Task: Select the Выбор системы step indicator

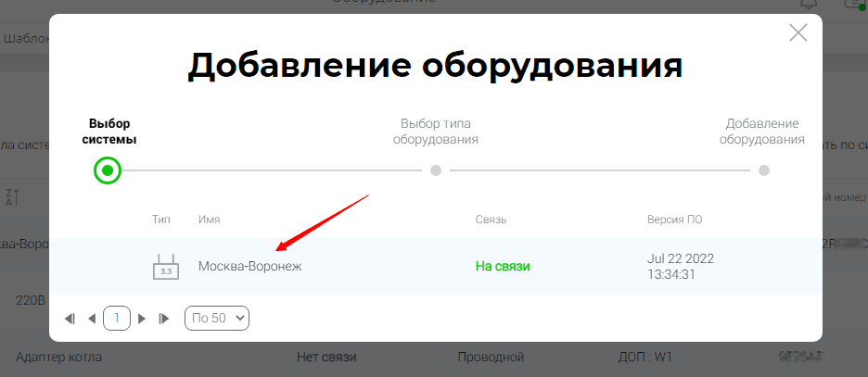Action: [x=108, y=170]
